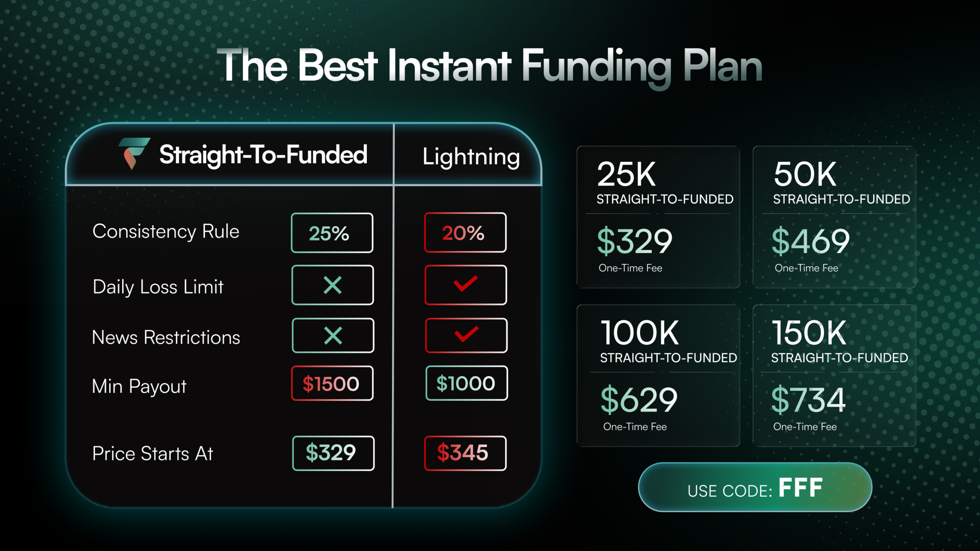The height and width of the screenshot is (551, 980).
Task: Choose the 150K Straight-To-Funded plan card
Action: 834,376
